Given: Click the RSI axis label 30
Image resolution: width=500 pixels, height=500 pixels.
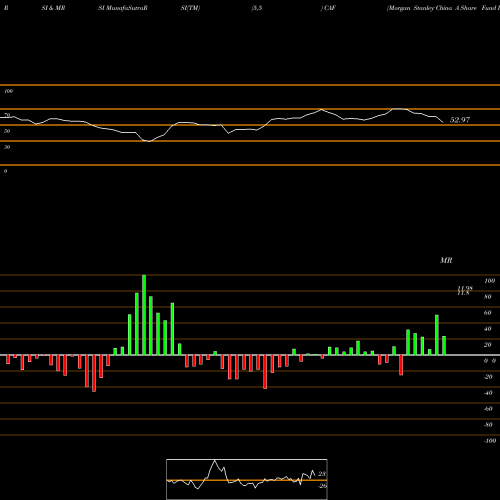Looking at the screenshot, I should 7,147.
